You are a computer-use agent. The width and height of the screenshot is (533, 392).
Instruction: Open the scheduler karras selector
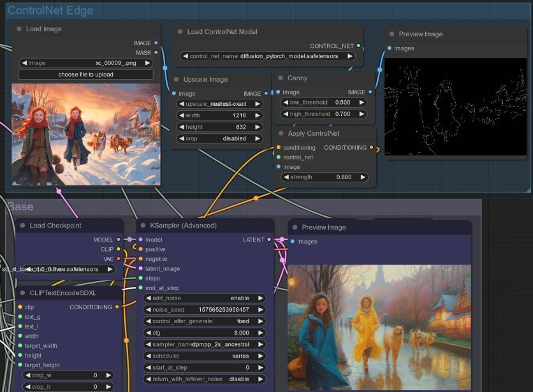click(x=204, y=356)
